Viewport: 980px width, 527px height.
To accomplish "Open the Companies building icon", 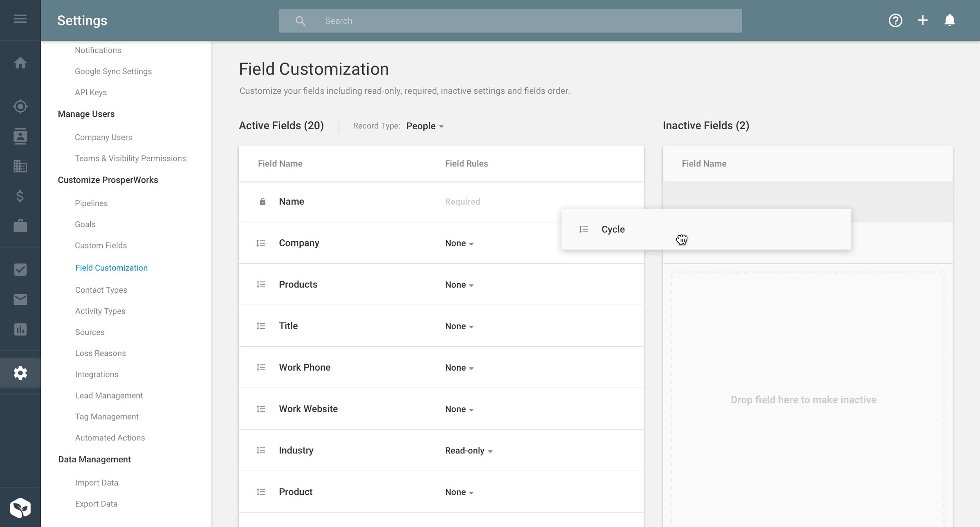I will click(20, 166).
